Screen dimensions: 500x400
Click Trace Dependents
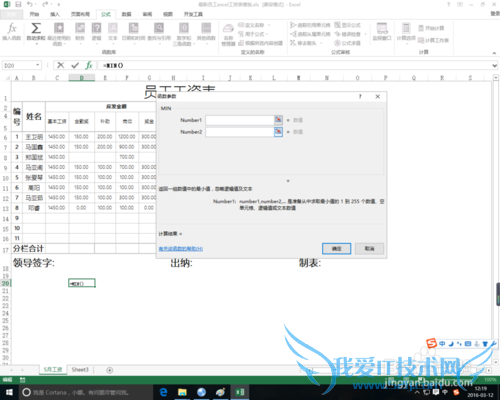click(310, 34)
